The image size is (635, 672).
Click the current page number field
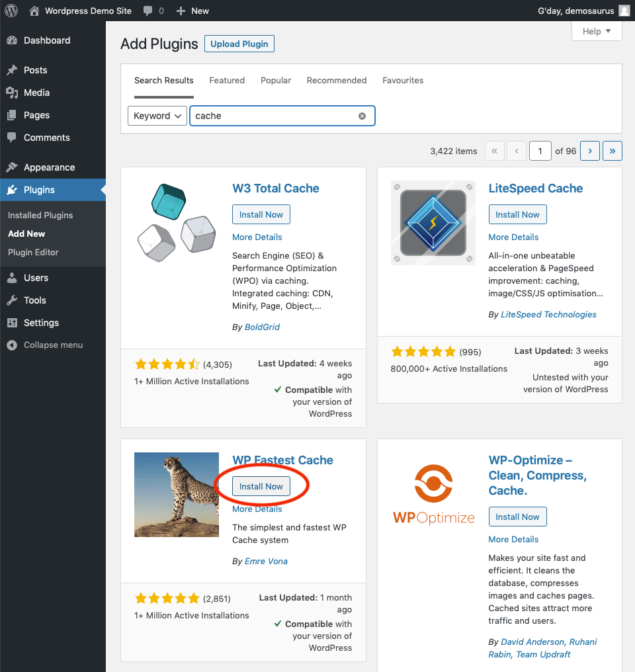pyautogui.click(x=540, y=151)
